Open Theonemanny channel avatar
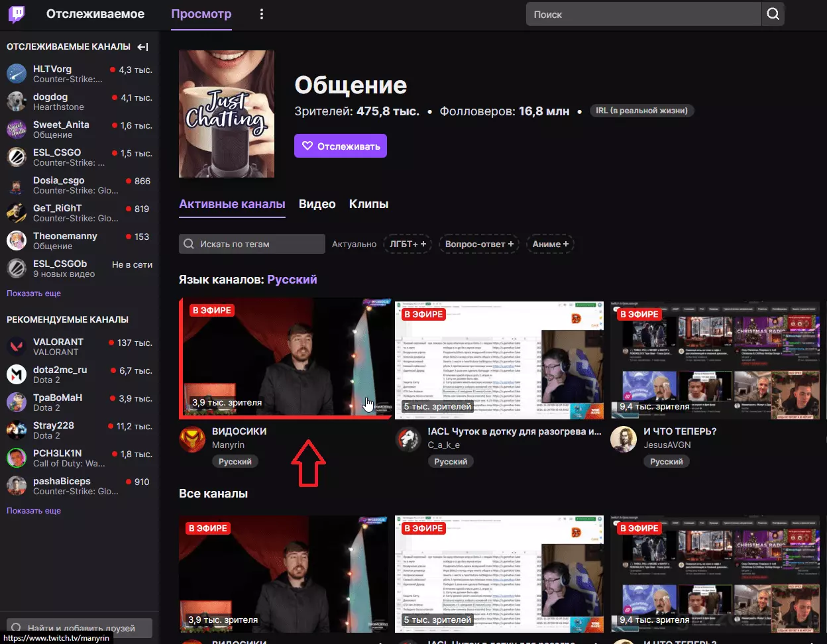Viewport: 827px width, 644px height. pos(17,241)
